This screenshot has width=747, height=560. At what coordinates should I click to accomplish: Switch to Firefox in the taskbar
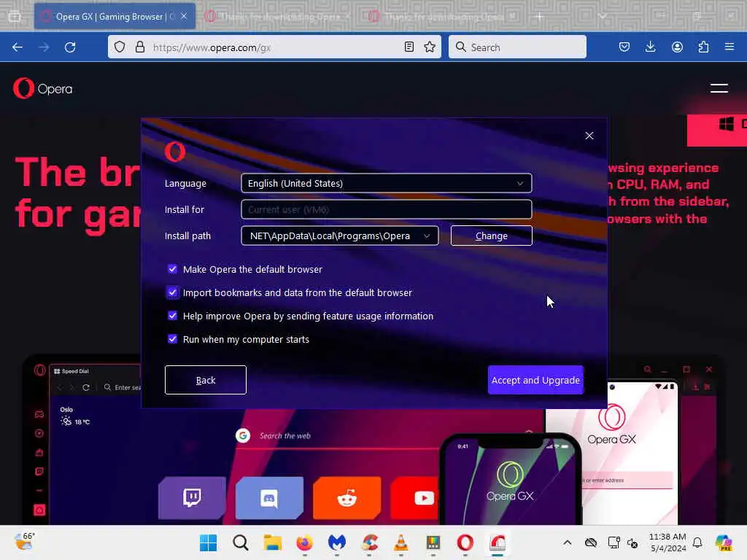tap(304, 542)
